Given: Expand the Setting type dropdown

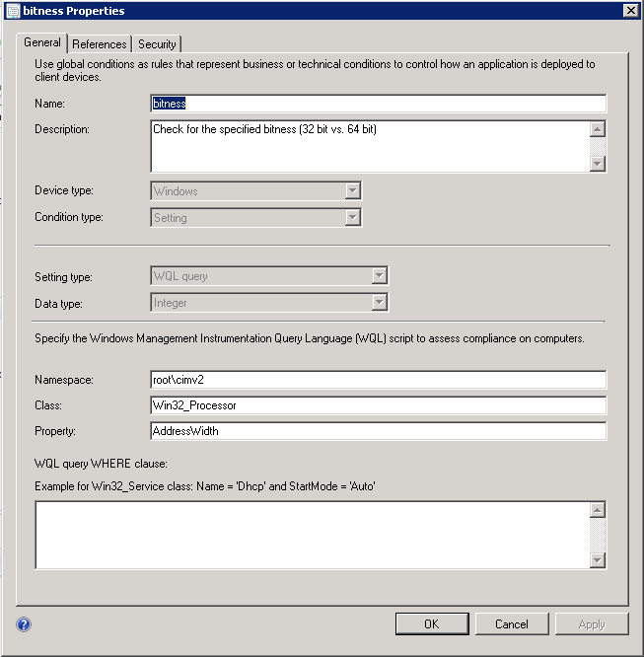Looking at the screenshot, I should (x=380, y=276).
